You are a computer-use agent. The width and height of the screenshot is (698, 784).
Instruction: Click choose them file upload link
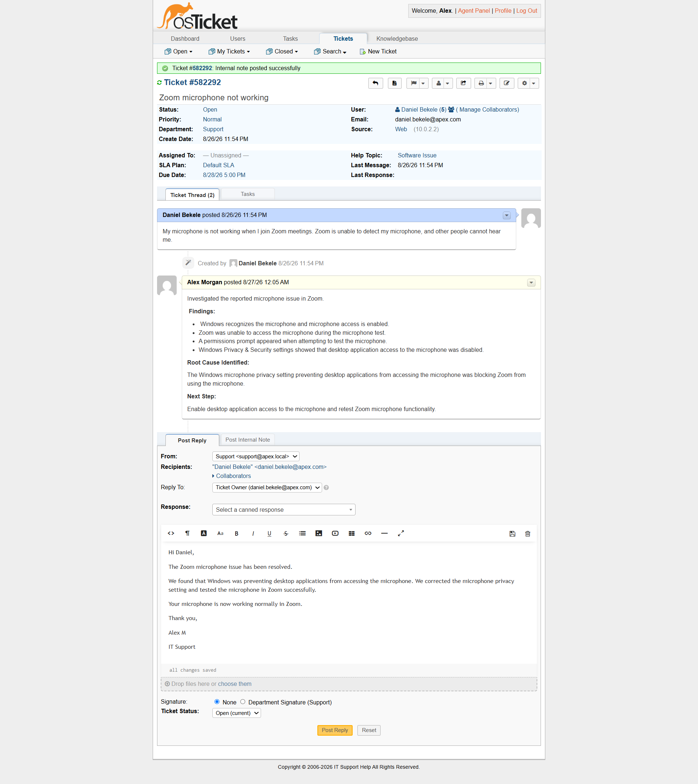click(x=234, y=684)
